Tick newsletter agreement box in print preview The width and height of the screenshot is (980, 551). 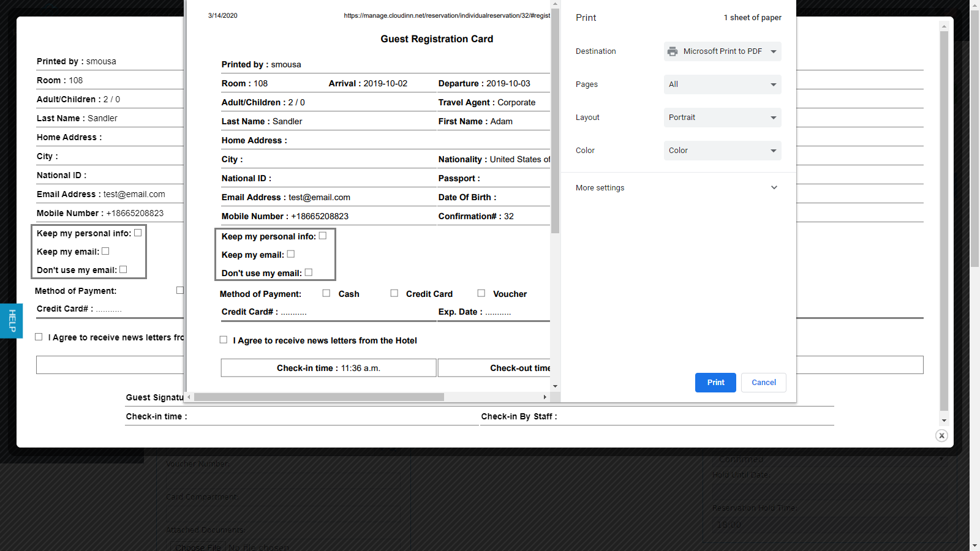tap(224, 340)
